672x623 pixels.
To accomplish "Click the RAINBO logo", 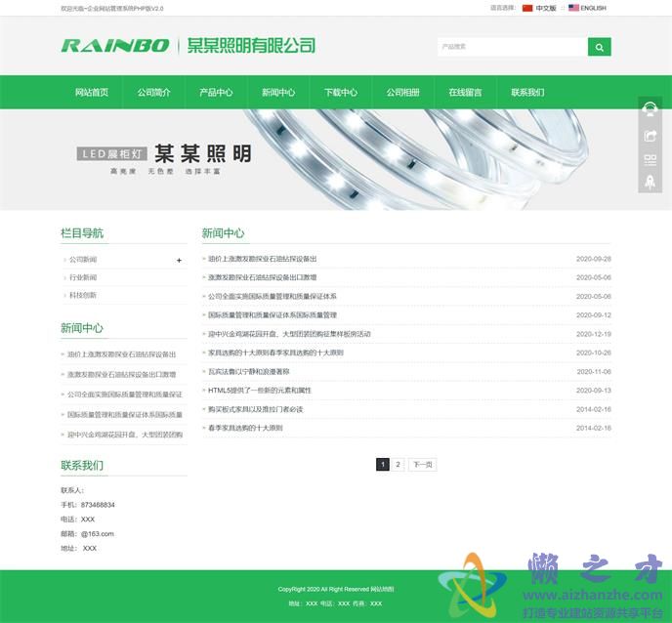I will point(115,46).
